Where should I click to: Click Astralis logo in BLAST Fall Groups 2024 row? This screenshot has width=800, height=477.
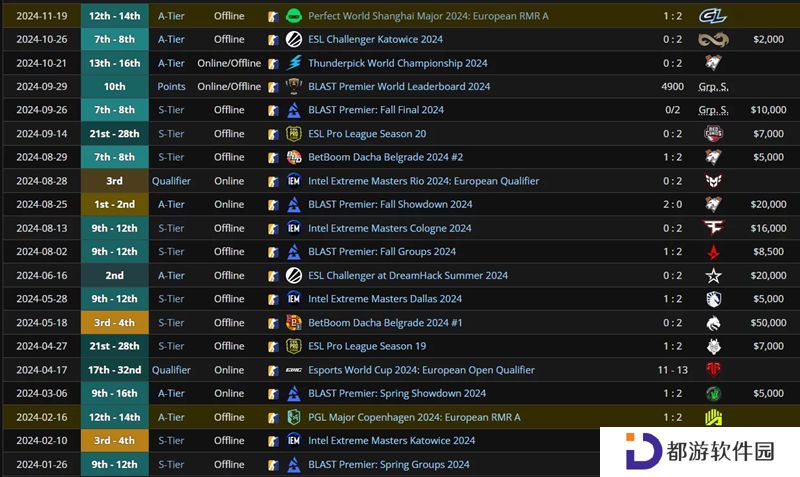(713, 252)
